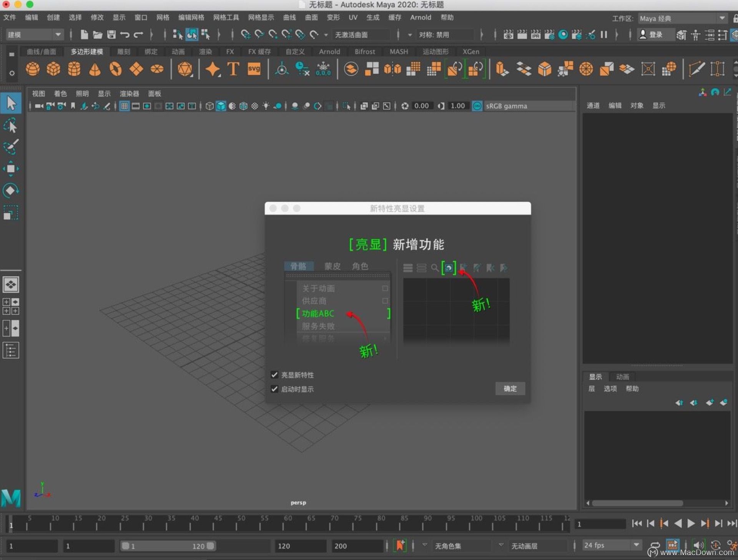Open the 通道 channel box menu
The height and width of the screenshot is (560, 738).
(x=593, y=106)
